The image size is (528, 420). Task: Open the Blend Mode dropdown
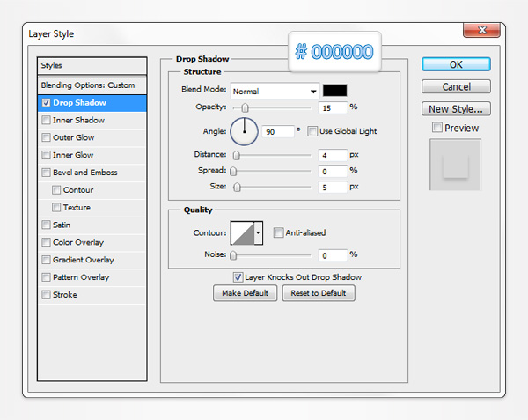(275, 90)
